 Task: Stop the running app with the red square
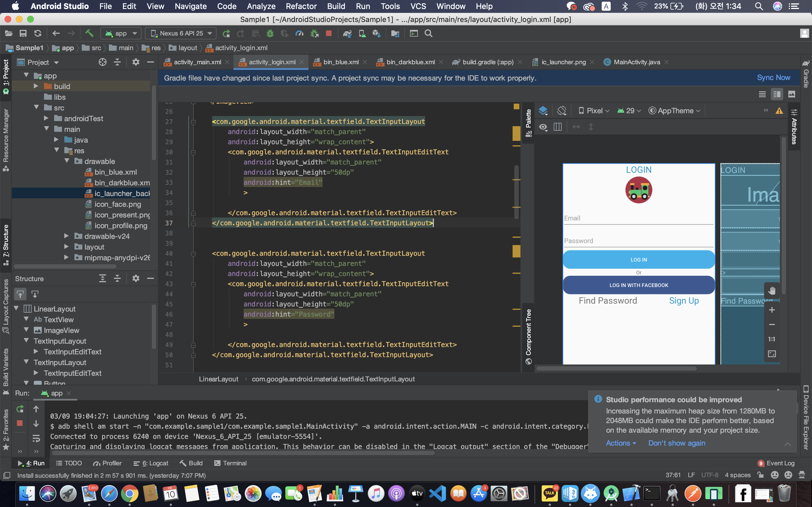coord(329,33)
